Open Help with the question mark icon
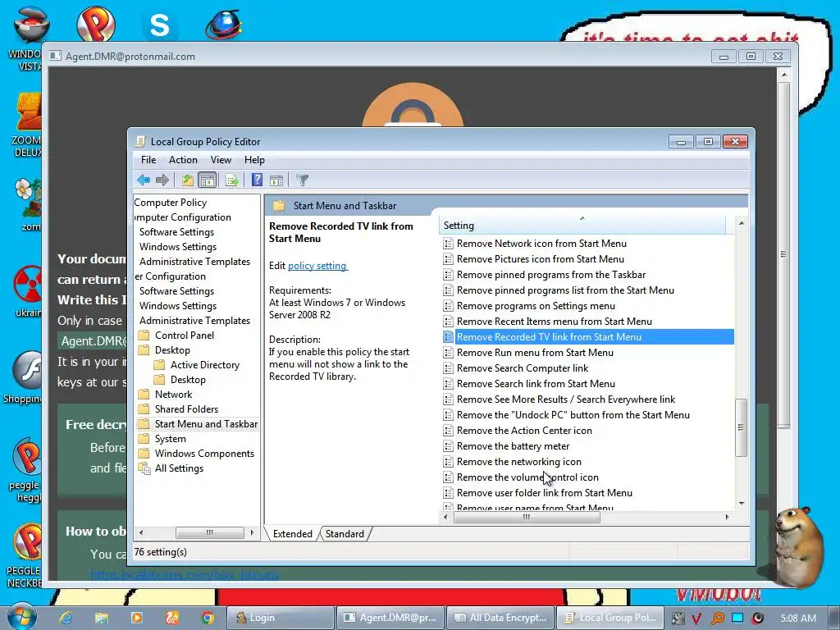 pyautogui.click(x=257, y=180)
